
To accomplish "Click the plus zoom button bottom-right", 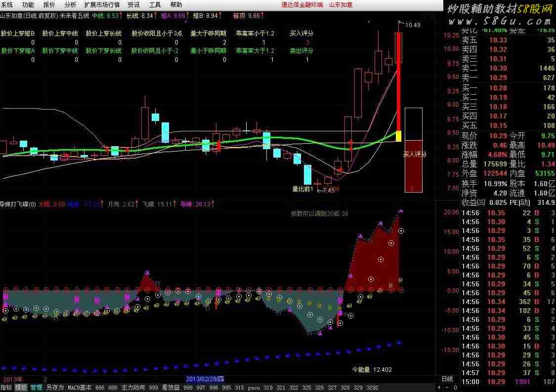I will click(439, 388).
